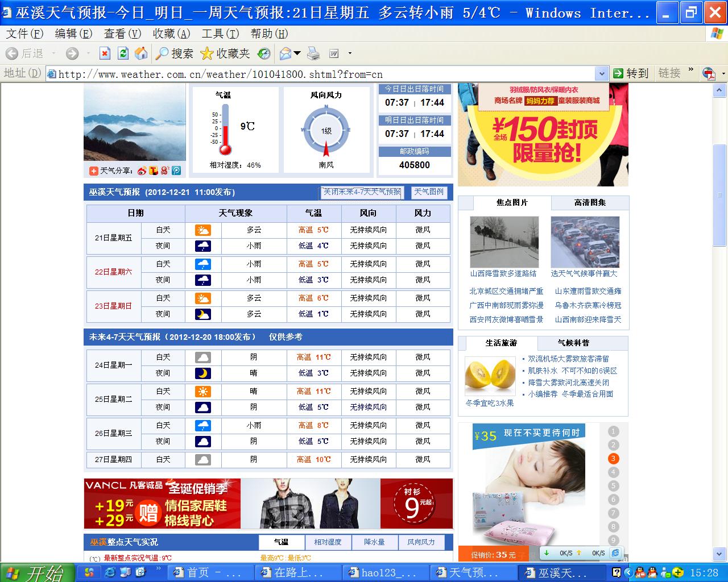The width and height of the screenshot is (728, 582).
Task: Click the Stop loading icon
Action: (x=105, y=53)
